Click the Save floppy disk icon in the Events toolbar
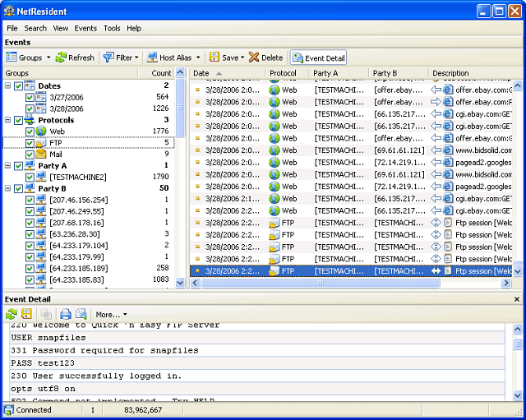 214,57
